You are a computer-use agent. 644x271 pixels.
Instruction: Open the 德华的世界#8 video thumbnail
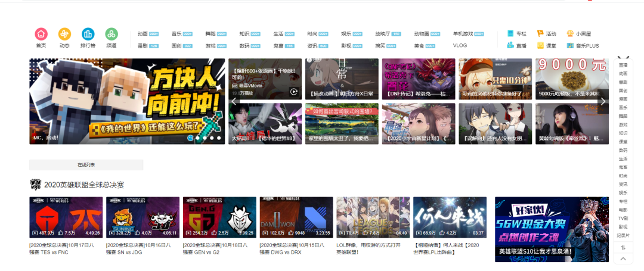coord(265,123)
